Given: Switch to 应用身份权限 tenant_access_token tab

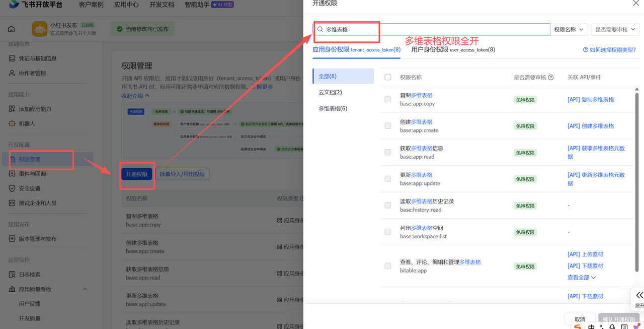Looking at the screenshot, I should (x=356, y=49).
